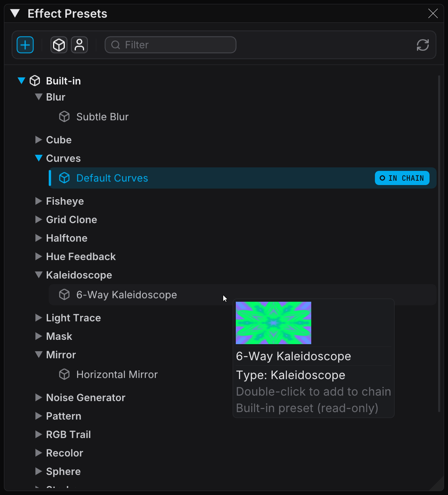Expand the Recolor category arrow
The image size is (448, 495).
(x=39, y=453)
